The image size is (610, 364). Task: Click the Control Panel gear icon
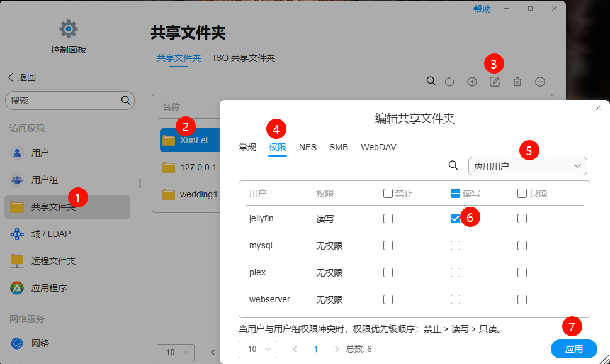(69, 29)
